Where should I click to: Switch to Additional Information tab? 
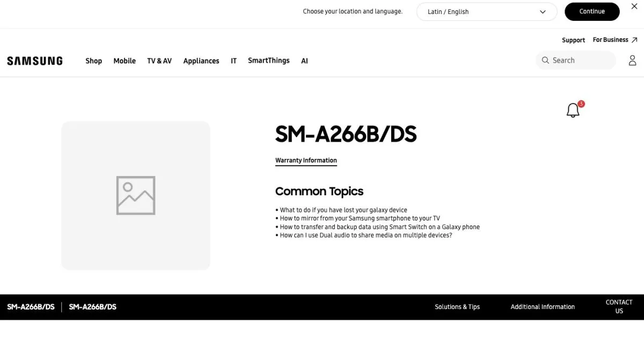[x=543, y=307]
